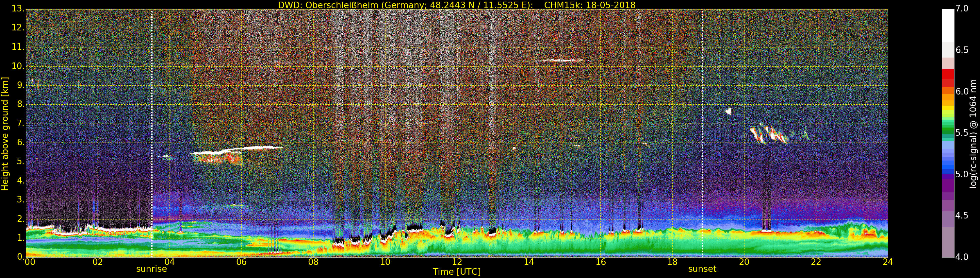Click the height axis tick '5.'
The width and height of the screenshot is (980, 278).
pyautogui.click(x=21, y=162)
